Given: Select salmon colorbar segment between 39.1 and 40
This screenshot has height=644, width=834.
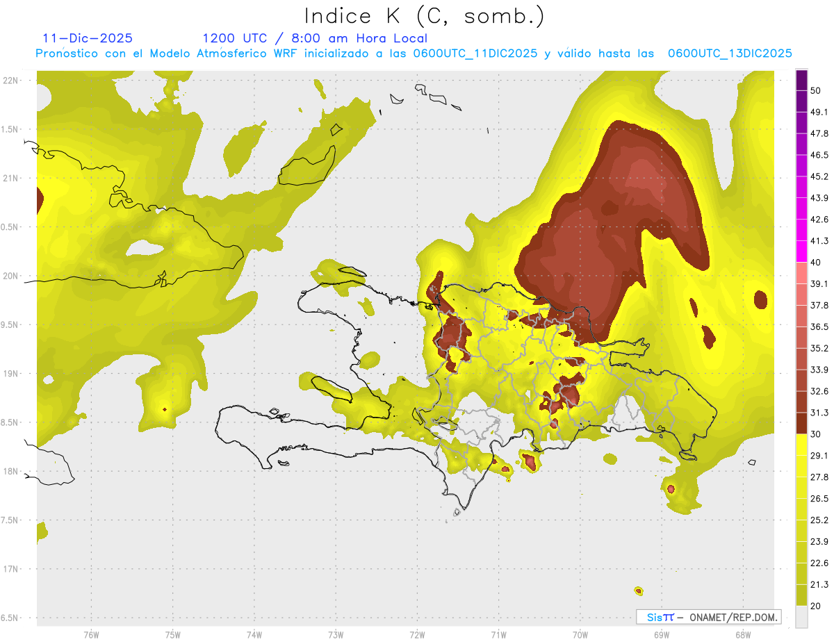Looking at the screenshot, I should (801, 274).
